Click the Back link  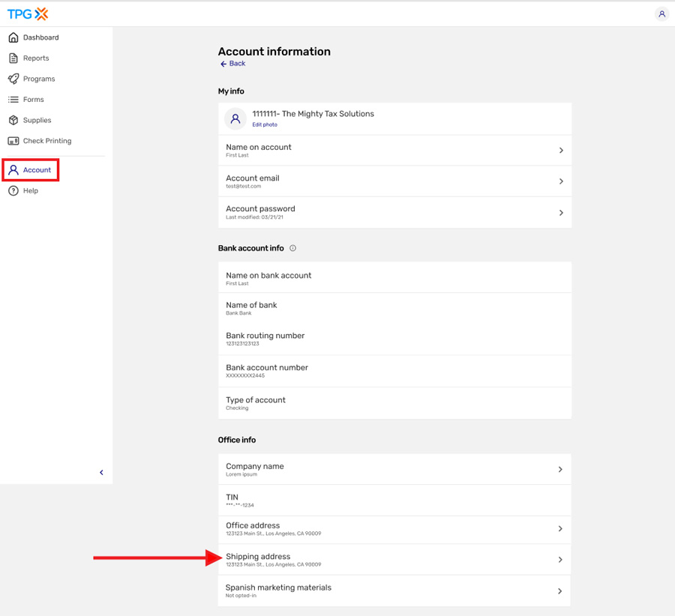point(233,64)
